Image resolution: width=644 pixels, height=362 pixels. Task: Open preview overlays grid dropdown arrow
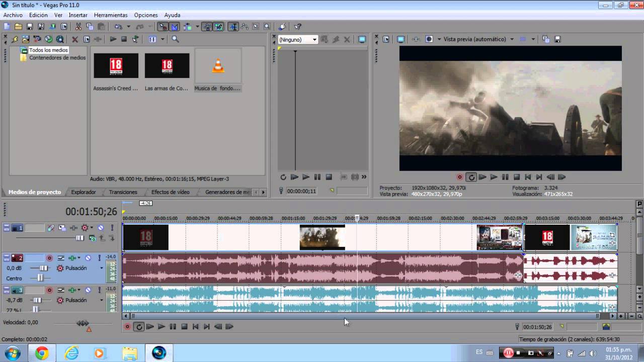tap(533, 39)
